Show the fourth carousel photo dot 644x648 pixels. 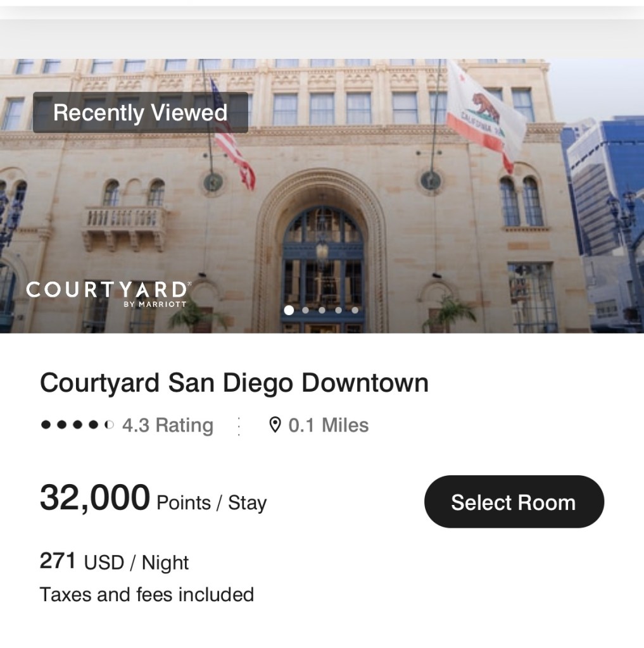339,310
